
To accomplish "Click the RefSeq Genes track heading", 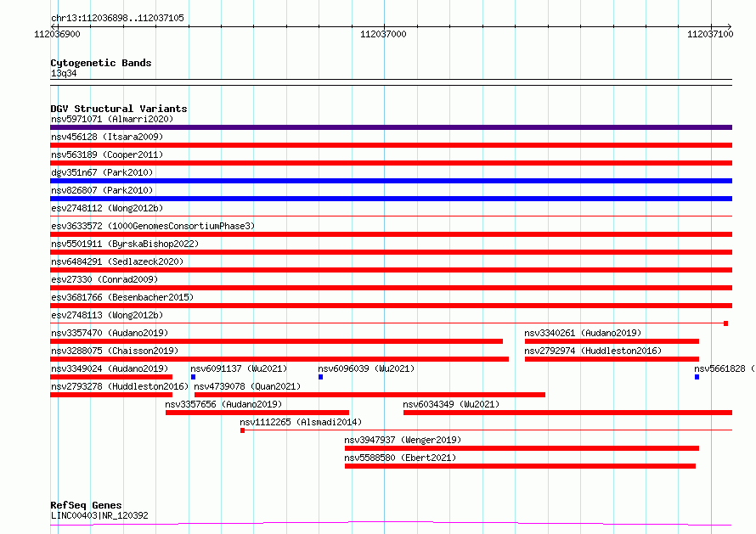I will click(x=86, y=505).
